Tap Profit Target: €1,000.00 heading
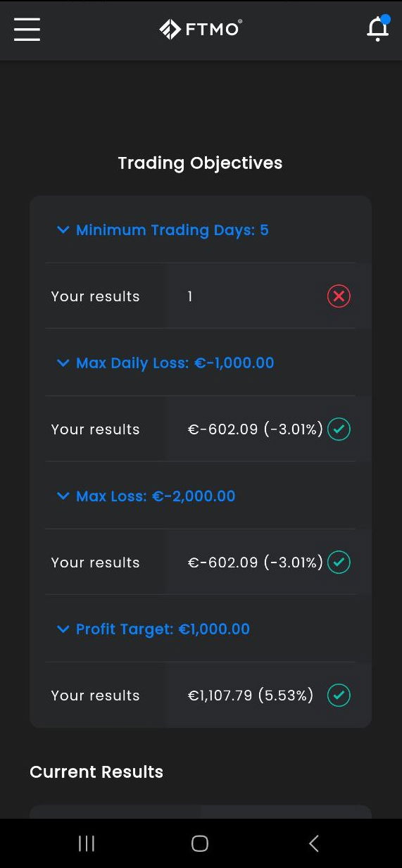Viewport: 402px width, 868px height. coord(163,629)
